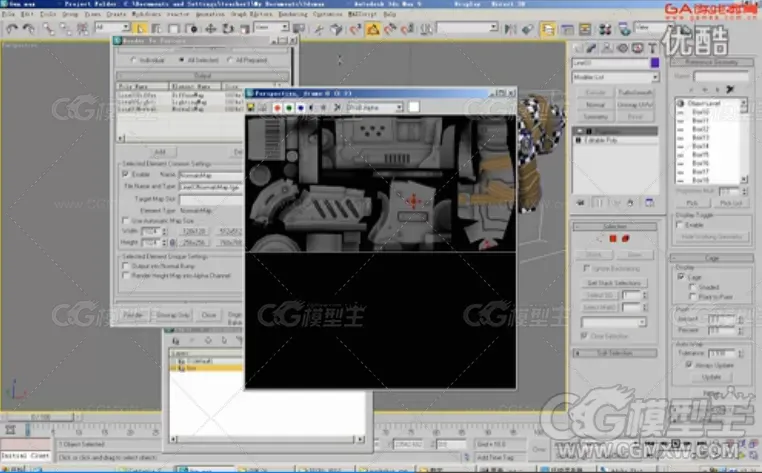Click the Close button in Render To Texture
762x473 pixels.
pyautogui.click(x=209, y=315)
